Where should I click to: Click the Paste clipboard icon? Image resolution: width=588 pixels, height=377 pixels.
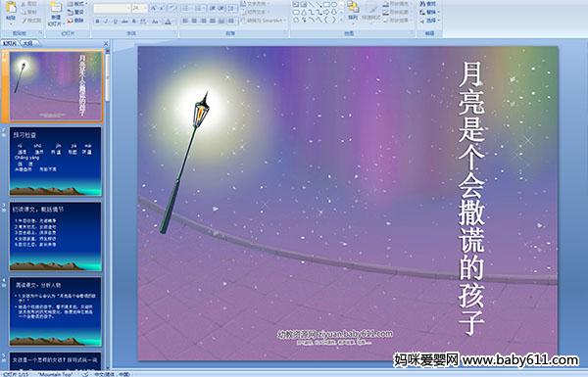coord(11,10)
